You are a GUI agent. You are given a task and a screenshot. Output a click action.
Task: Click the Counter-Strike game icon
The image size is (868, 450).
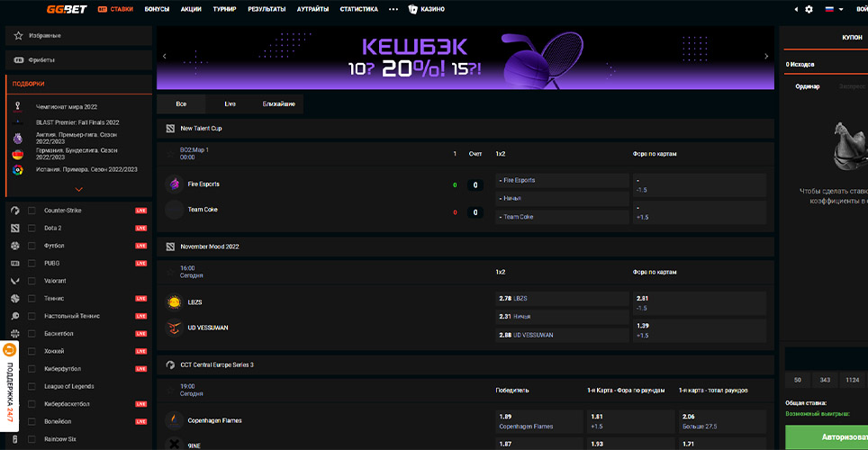[x=15, y=211]
